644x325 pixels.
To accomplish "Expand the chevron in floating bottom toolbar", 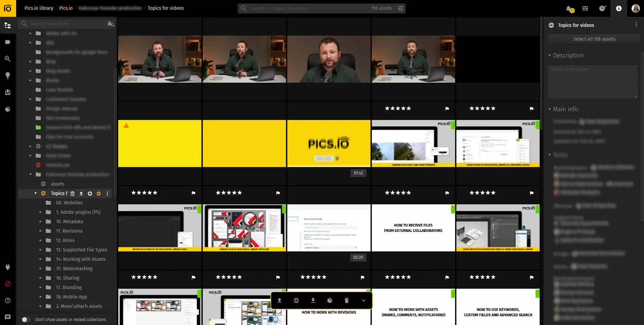I will [x=363, y=300].
